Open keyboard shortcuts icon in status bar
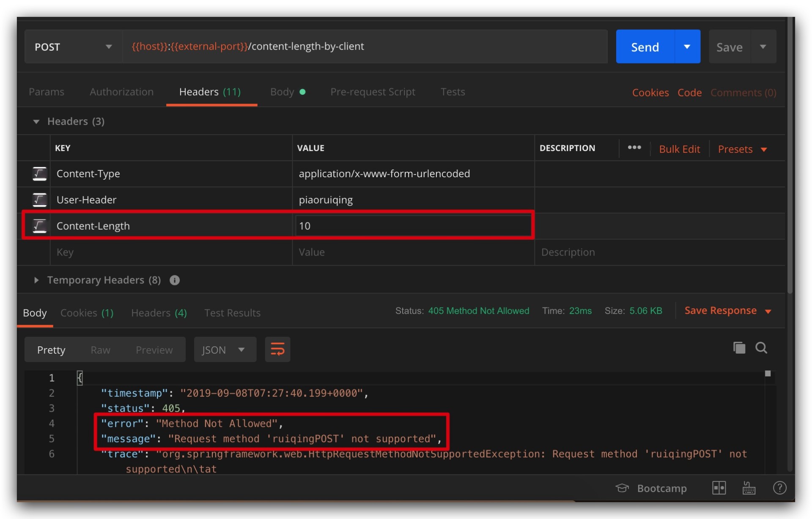 click(x=749, y=488)
